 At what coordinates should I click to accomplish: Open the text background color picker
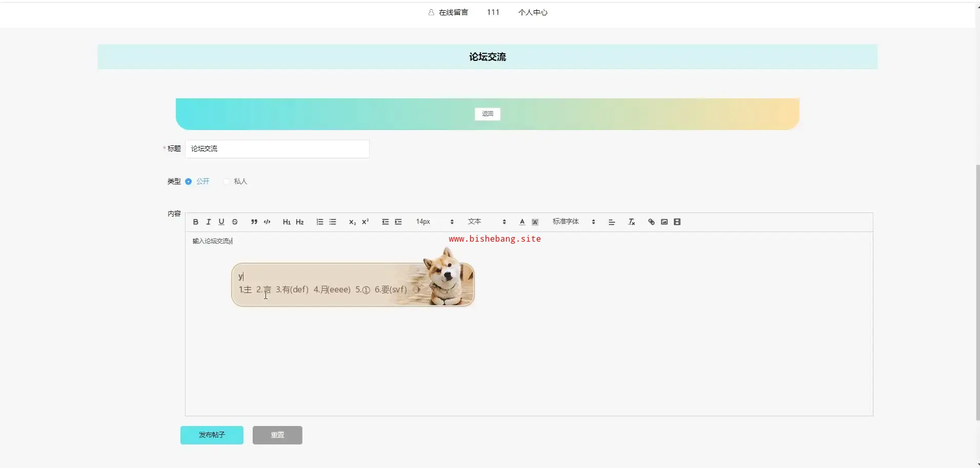point(535,222)
